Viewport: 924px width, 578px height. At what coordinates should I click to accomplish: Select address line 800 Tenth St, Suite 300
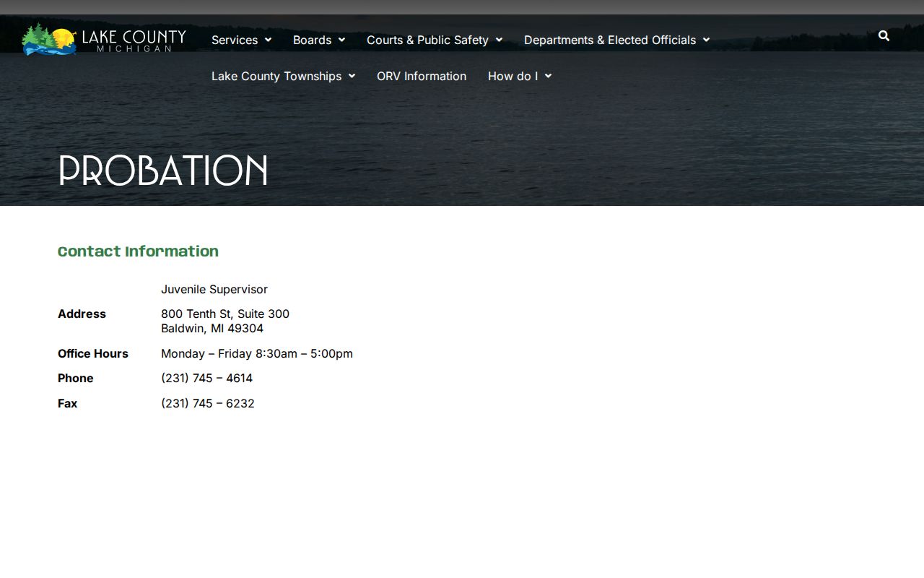click(x=225, y=314)
